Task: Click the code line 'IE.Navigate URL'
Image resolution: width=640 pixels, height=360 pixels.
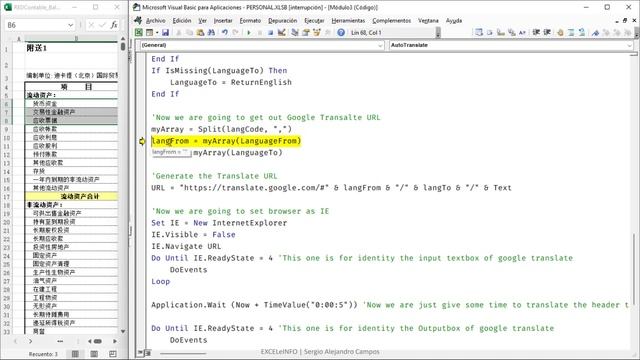Action: [x=186, y=247]
